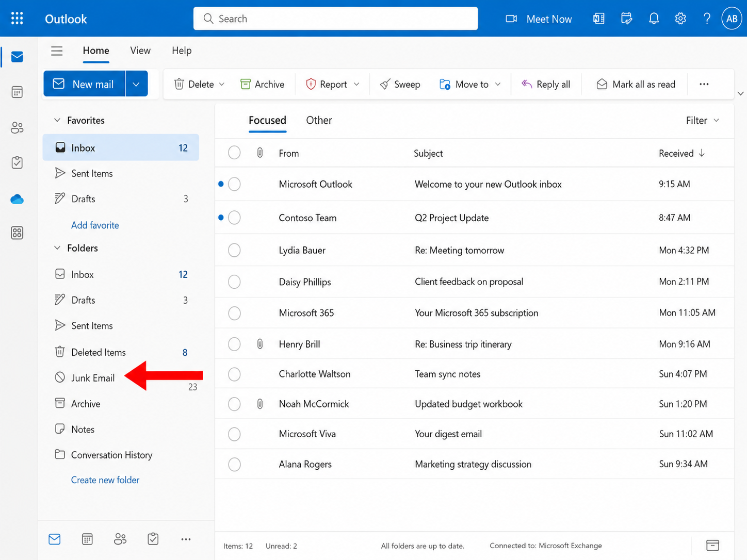The height and width of the screenshot is (560, 747).
Task: Click the New mail button
Action: (x=85, y=84)
